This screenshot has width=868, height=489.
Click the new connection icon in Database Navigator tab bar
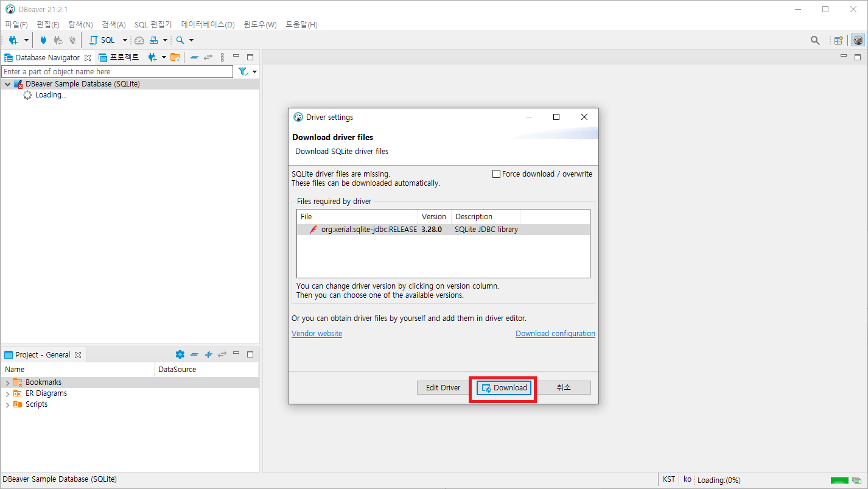[x=152, y=57]
